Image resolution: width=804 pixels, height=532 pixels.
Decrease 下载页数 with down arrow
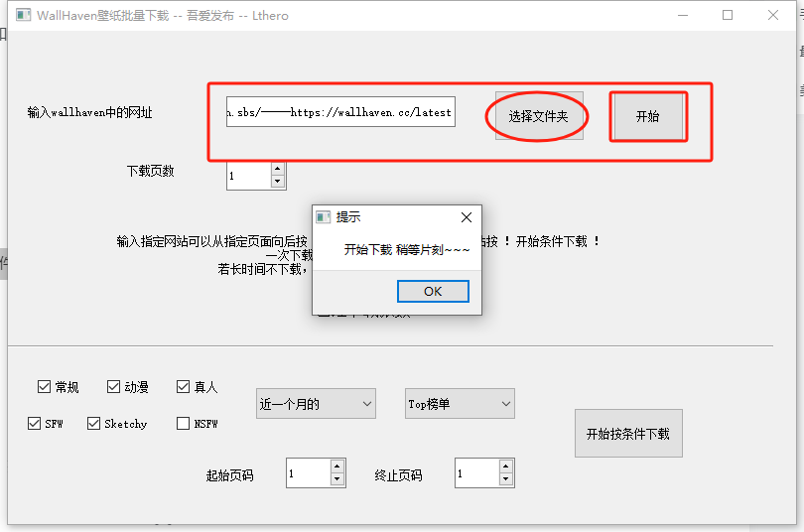(277, 182)
